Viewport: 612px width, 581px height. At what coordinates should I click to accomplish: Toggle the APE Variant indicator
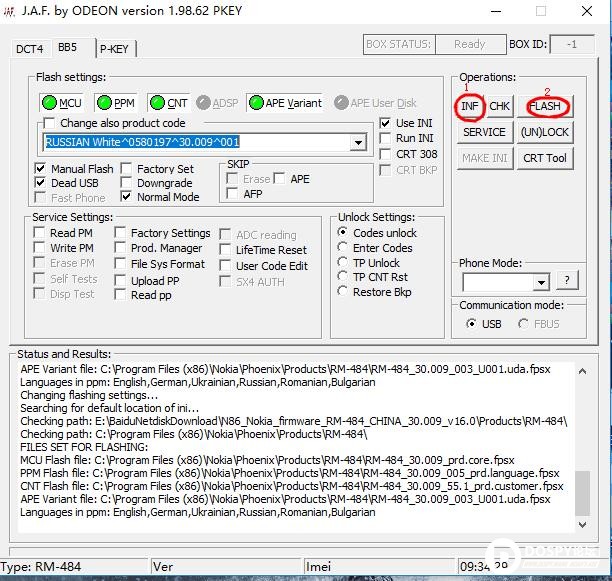click(285, 103)
